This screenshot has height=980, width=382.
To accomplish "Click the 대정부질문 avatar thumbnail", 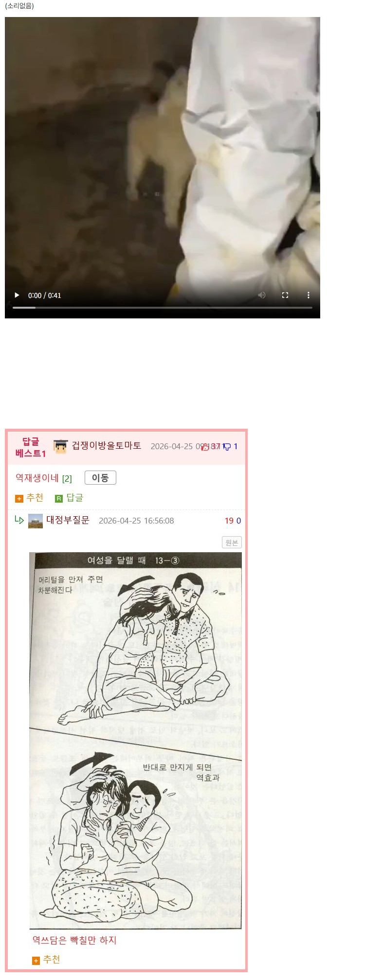I will (36, 521).
